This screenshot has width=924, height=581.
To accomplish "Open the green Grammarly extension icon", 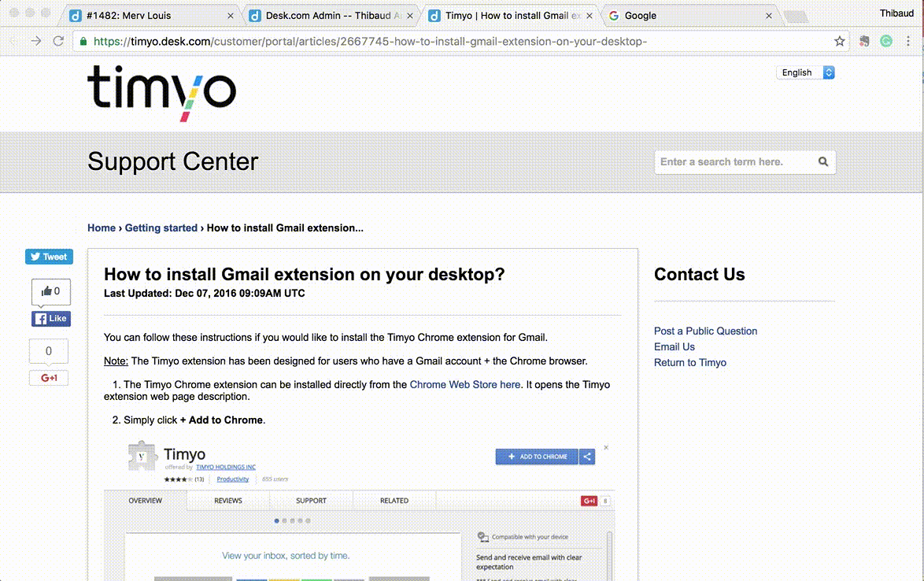I will click(885, 41).
